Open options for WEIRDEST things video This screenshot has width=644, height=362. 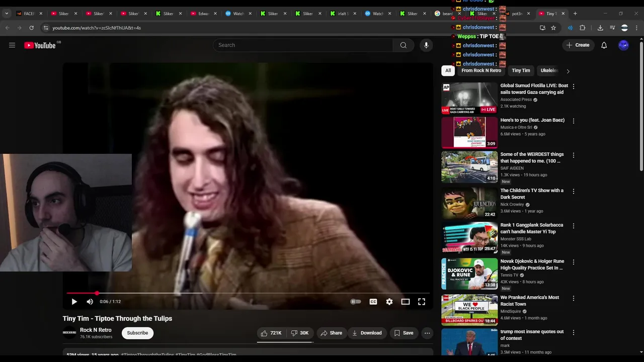point(573,155)
